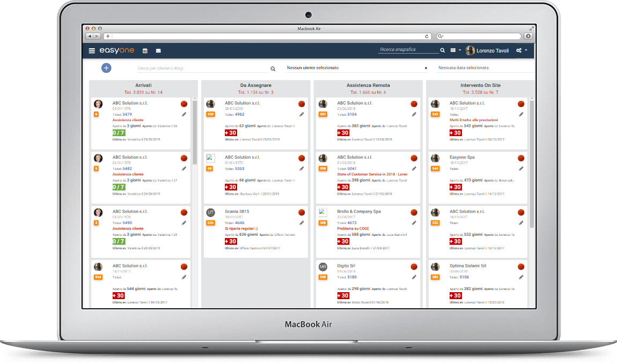The width and height of the screenshot is (617, 364).
Task: Edit the ticket 5479 card with its pencil
Action: click(x=184, y=114)
